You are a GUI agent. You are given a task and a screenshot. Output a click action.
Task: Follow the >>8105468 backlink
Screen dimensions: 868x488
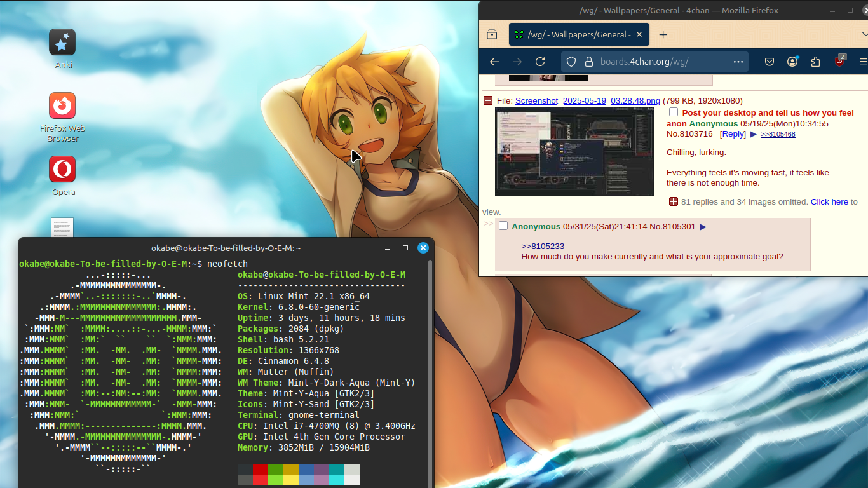778,134
